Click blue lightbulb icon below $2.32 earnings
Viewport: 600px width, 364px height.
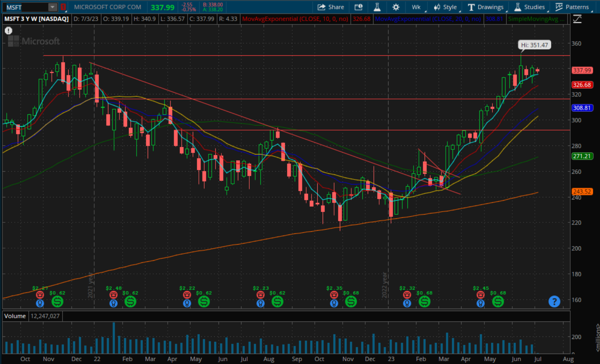407,304
